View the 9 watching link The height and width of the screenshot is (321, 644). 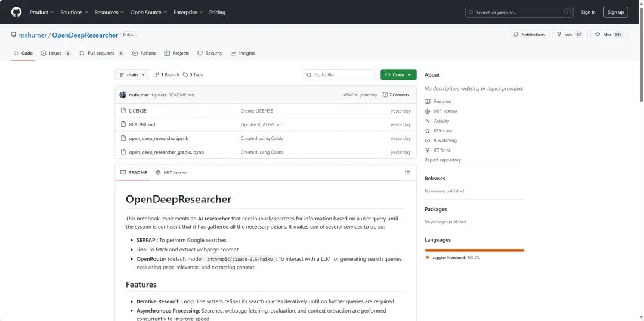click(x=445, y=140)
